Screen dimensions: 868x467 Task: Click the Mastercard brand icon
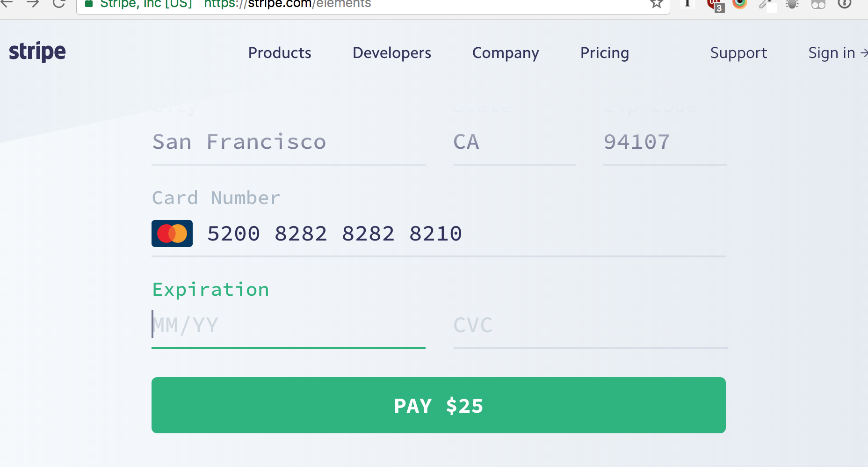172,233
